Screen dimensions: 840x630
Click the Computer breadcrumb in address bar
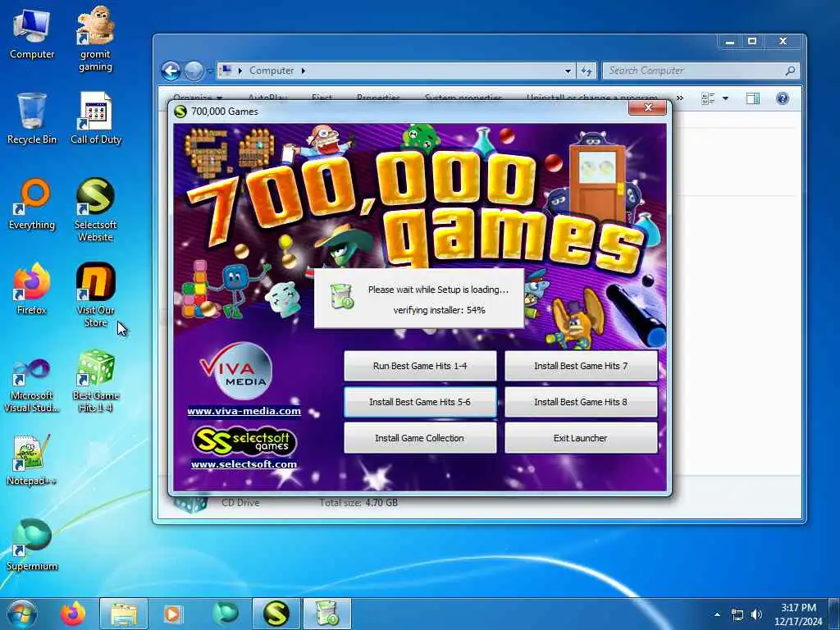coord(272,71)
